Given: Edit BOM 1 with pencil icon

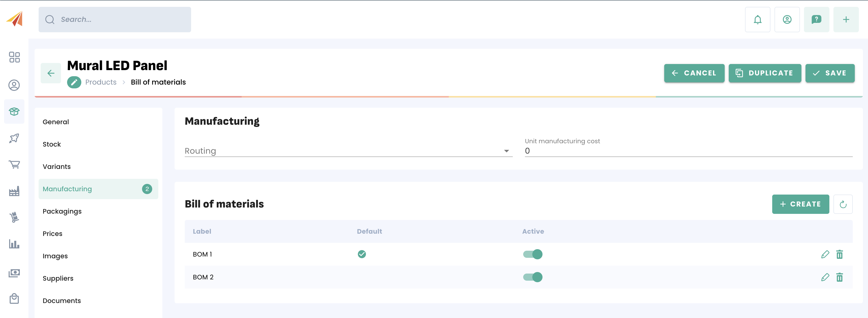Looking at the screenshot, I should tap(825, 254).
